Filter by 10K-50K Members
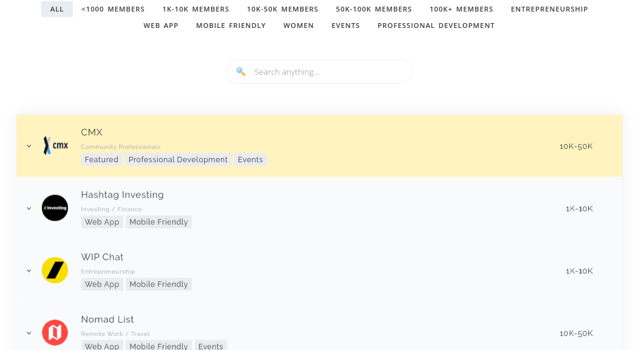 coord(283,9)
